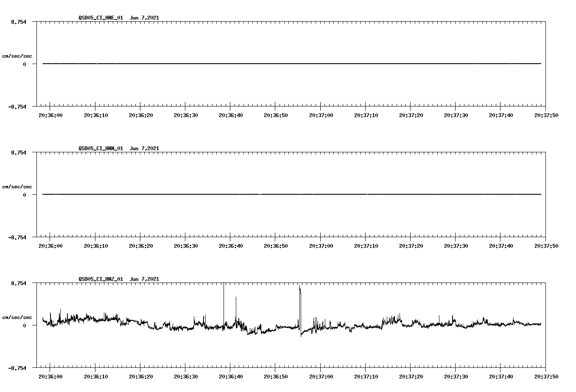Click the -8.754 lower limit on HNZ plot
The width and height of the screenshot is (576, 392).
click(x=17, y=368)
